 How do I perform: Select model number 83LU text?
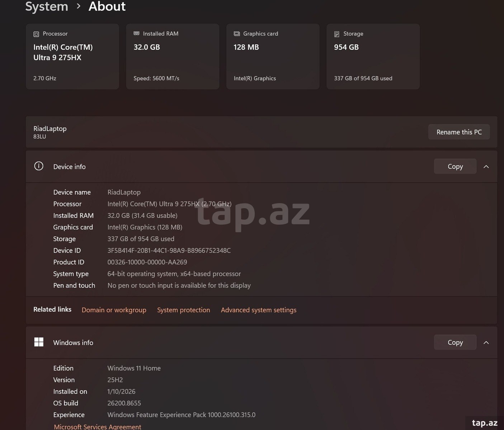pyautogui.click(x=39, y=137)
